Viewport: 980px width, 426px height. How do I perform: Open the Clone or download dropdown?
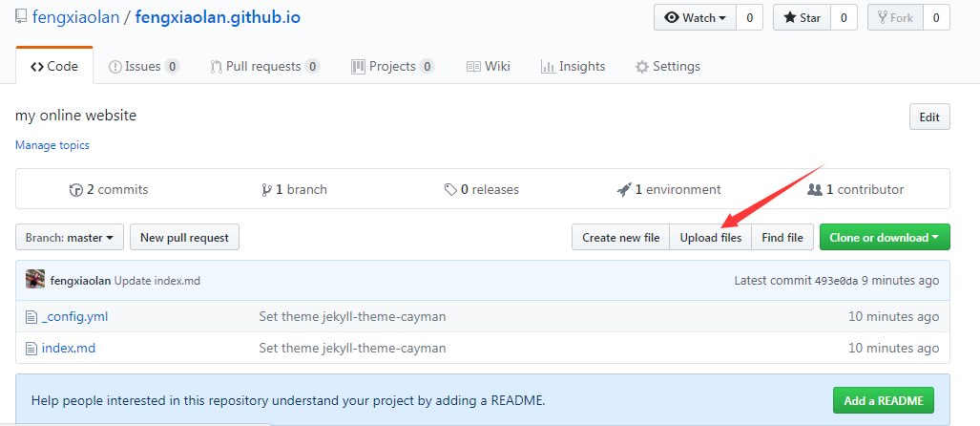point(885,238)
